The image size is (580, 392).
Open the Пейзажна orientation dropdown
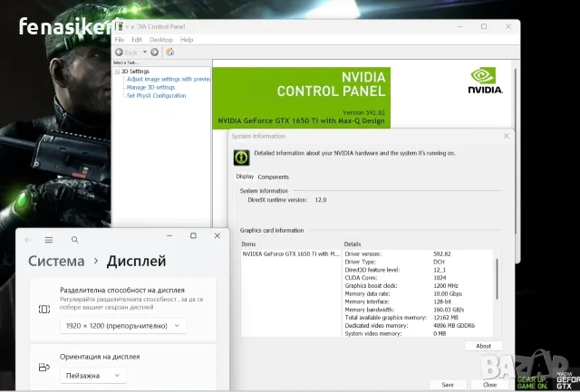coord(93,376)
